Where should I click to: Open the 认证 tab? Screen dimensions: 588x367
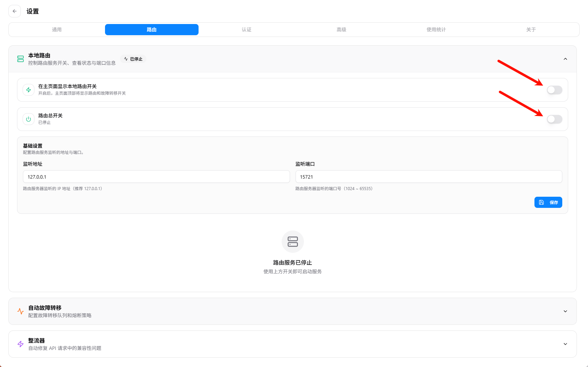pyautogui.click(x=247, y=30)
